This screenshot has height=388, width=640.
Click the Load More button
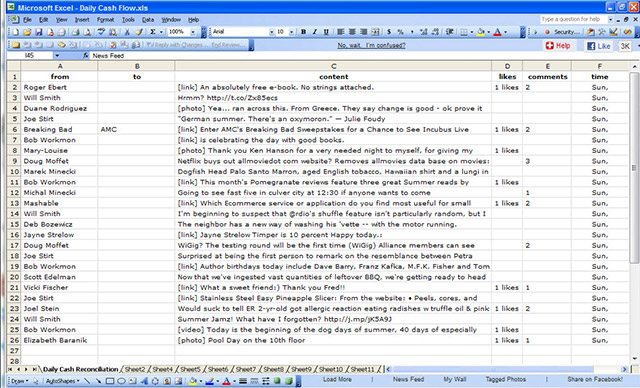[x=337, y=379]
